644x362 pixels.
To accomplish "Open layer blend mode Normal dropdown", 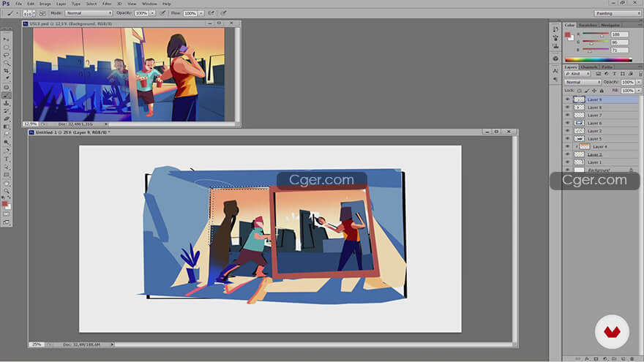I will [x=583, y=82].
